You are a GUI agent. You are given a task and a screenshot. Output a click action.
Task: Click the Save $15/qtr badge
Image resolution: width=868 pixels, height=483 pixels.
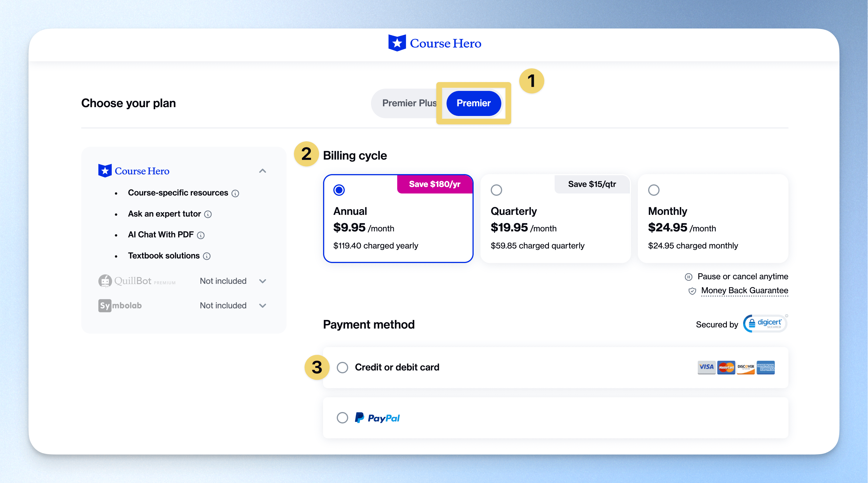(x=592, y=184)
